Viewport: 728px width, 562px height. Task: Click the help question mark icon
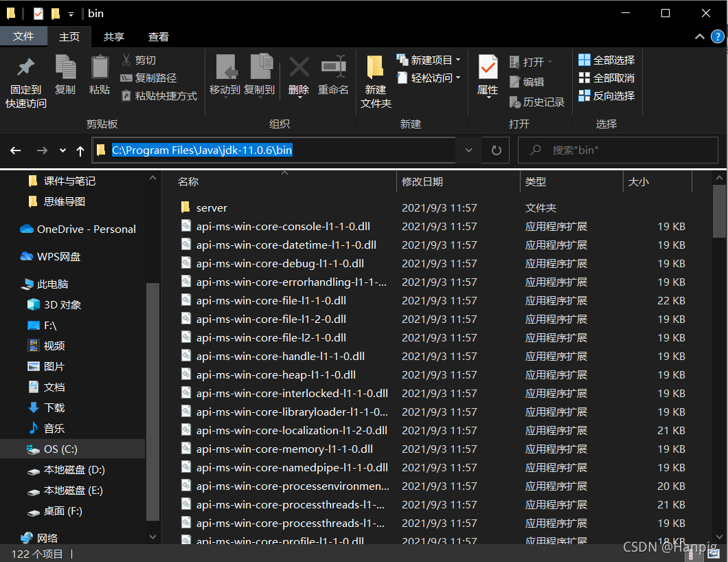tap(718, 36)
